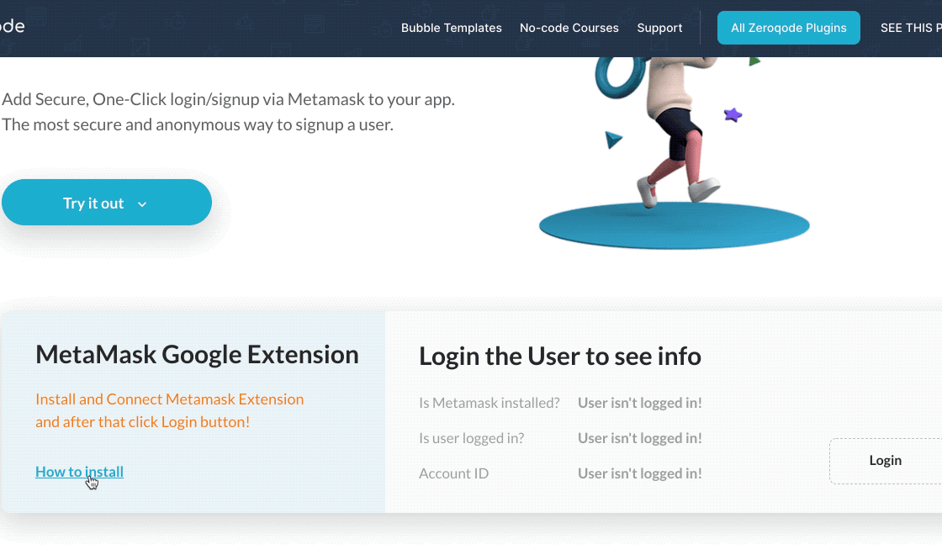The image size is (942, 560).
Task: Click the purple star near the illustration
Action: pyautogui.click(x=733, y=115)
